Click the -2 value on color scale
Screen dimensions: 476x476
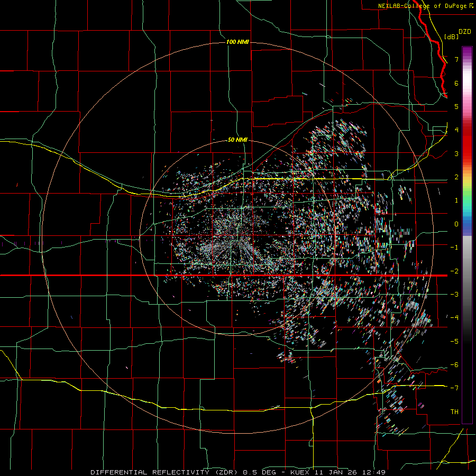(x=454, y=271)
